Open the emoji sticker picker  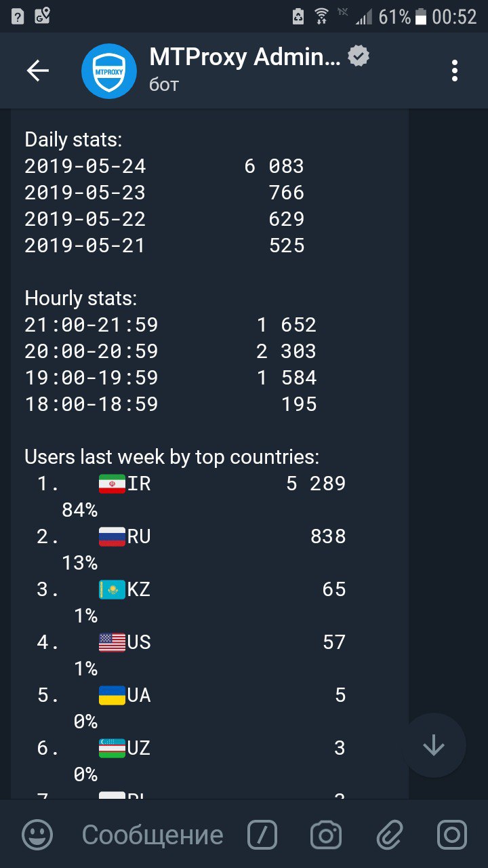click(x=37, y=835)
